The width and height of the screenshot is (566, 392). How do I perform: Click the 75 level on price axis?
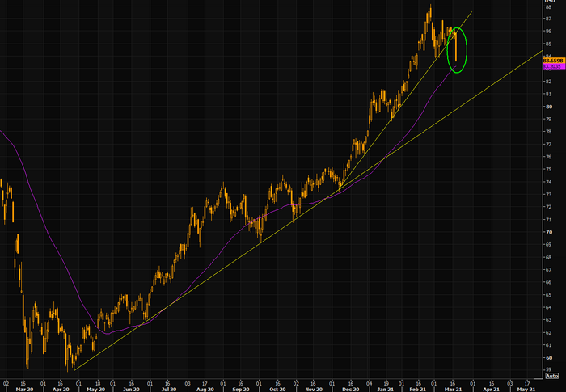click(548, 169)
